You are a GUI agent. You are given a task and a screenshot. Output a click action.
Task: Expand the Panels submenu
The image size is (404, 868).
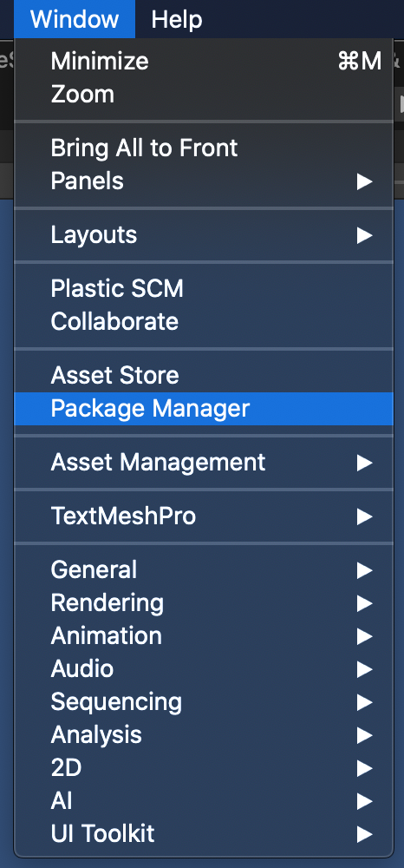click(x=204, y=181)
